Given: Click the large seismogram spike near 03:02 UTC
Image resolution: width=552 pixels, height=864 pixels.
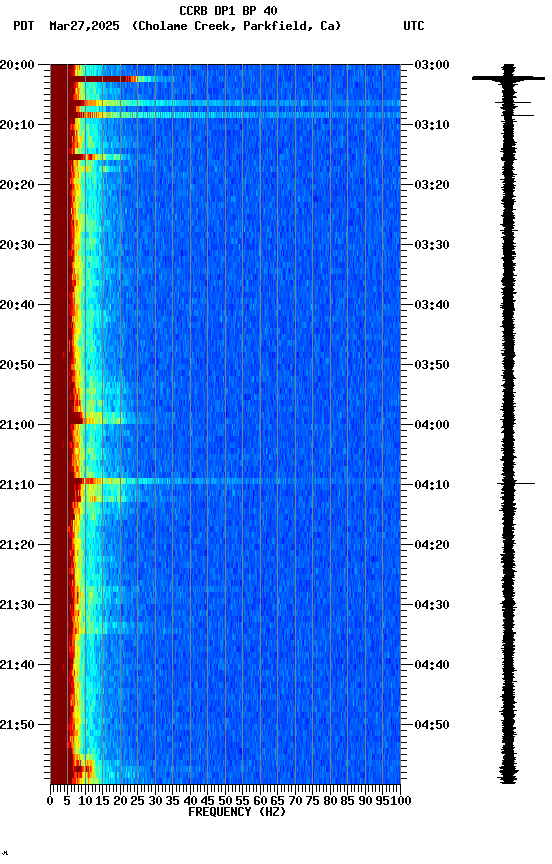Looking at the screenshot, I should [508, 79].
